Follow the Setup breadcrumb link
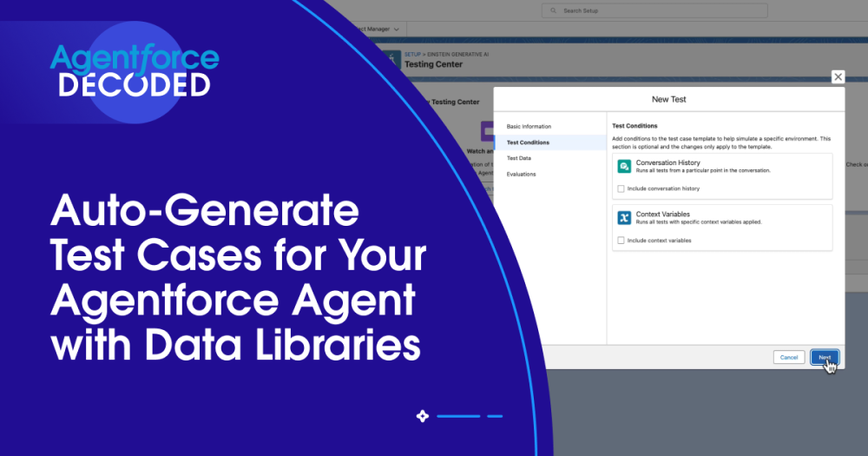This screenshot has width=868, height=456. pyautogui.click(x=412, y=54)
